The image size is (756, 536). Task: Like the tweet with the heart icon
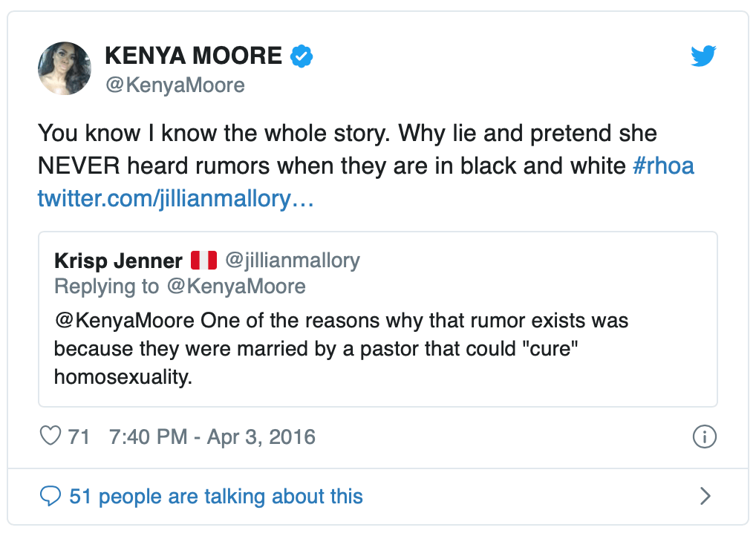(x=50, y=436)
